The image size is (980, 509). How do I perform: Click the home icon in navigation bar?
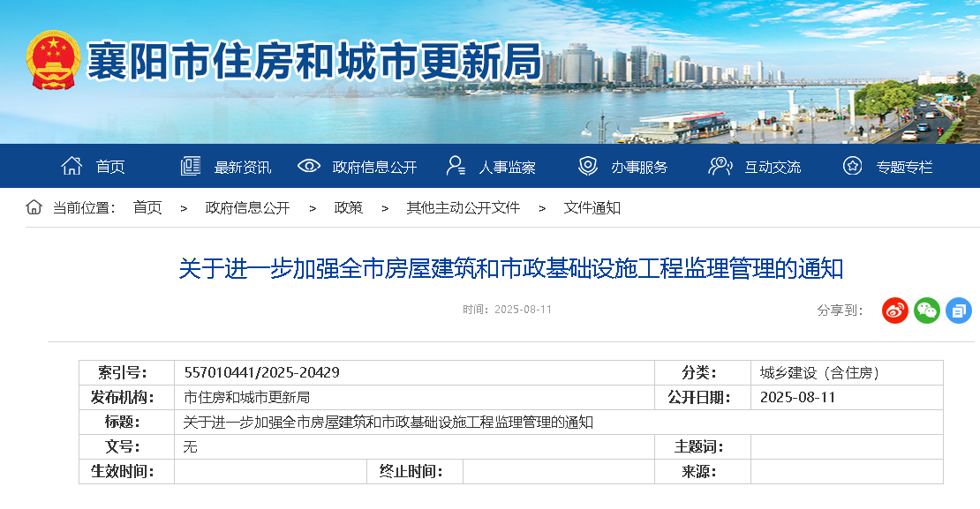point(72,166)
